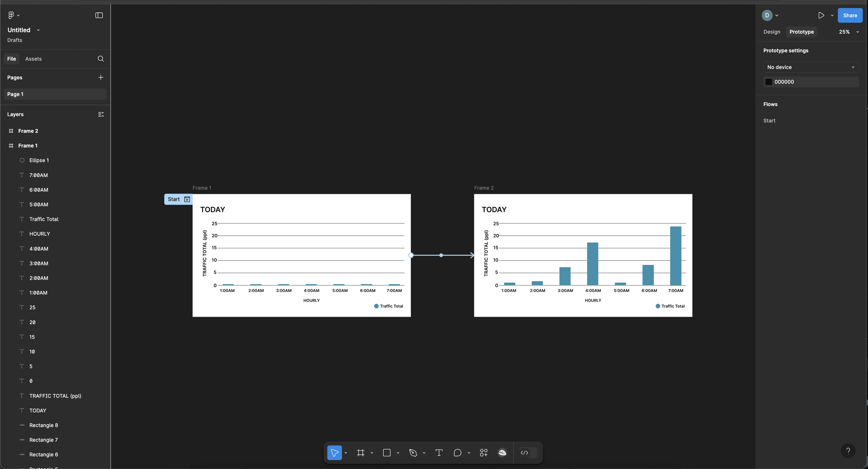
Task: Open the No device dropdown
Action: point(811,67)
